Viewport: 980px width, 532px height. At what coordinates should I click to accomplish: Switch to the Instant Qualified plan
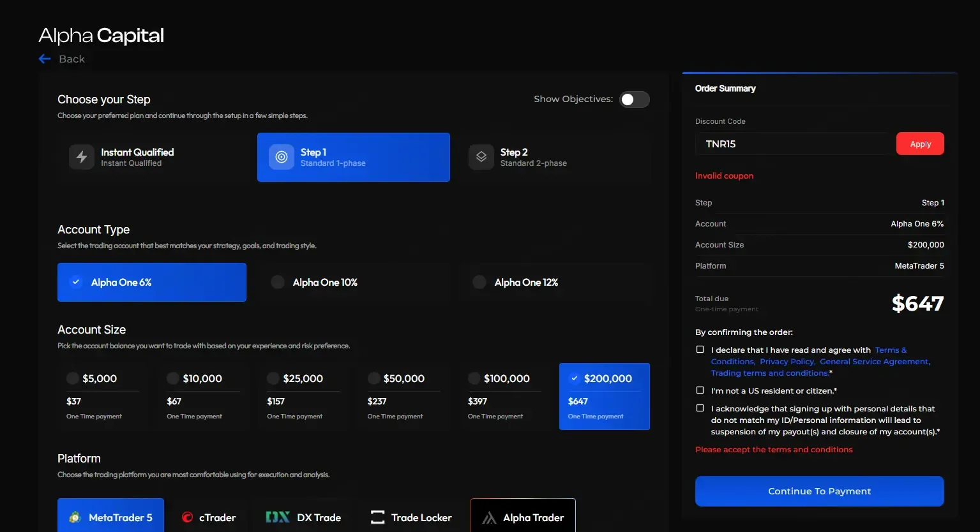click(154, 157)
